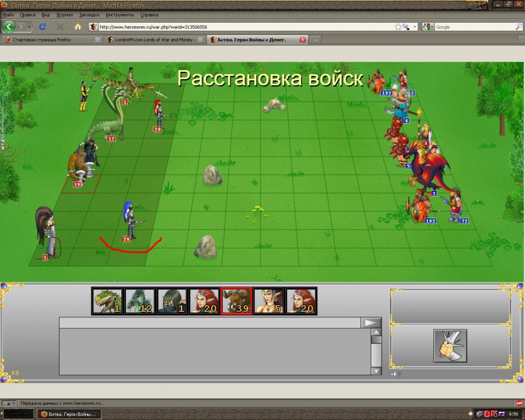Click the Google search input box
This screenshot has width=525, height=420.
pyautogui.click(x=474, y=27)
